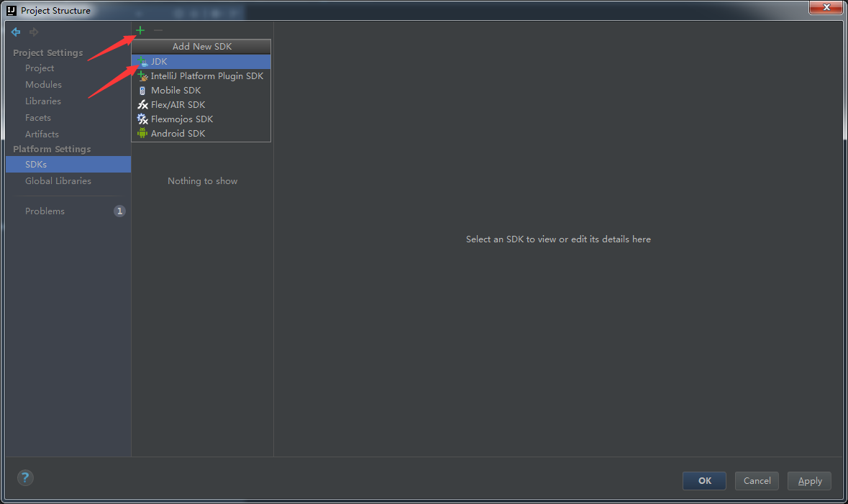Click the JDK coffee cup icon
Viewport: 848px width, 504px height.
coord(142,62)
